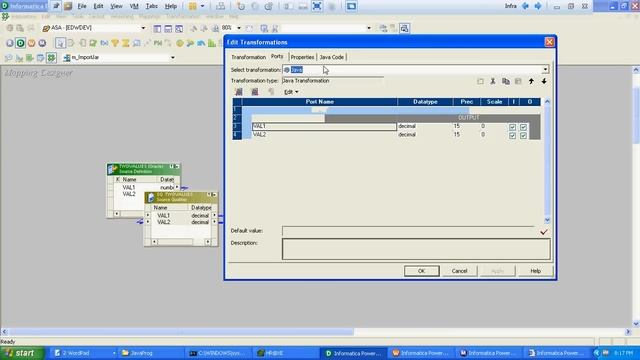This screenshot has height=360, width=640.
Task: Open the m_ImportJar mapping dropdown
Action: (173, 58)
